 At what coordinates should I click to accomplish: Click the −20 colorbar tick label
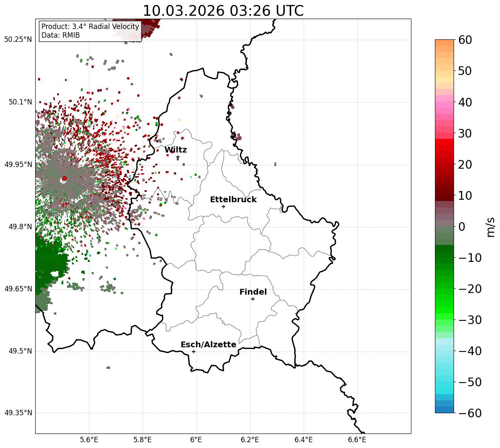click(x=469, y=289)
